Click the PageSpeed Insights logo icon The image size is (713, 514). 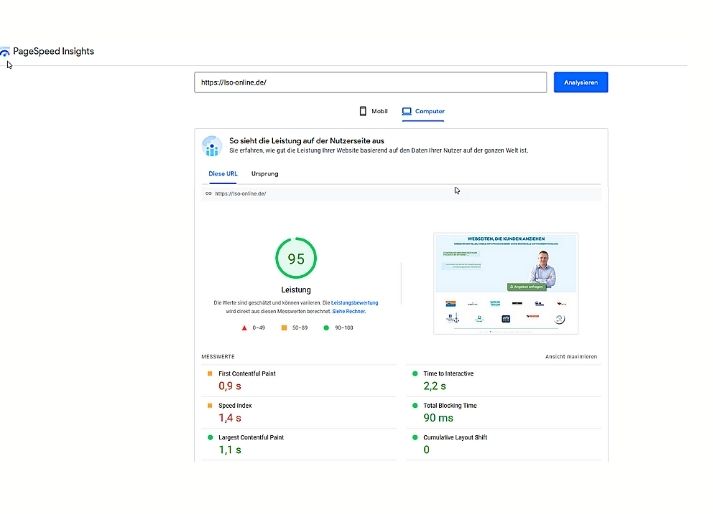(x=5, y=52)
